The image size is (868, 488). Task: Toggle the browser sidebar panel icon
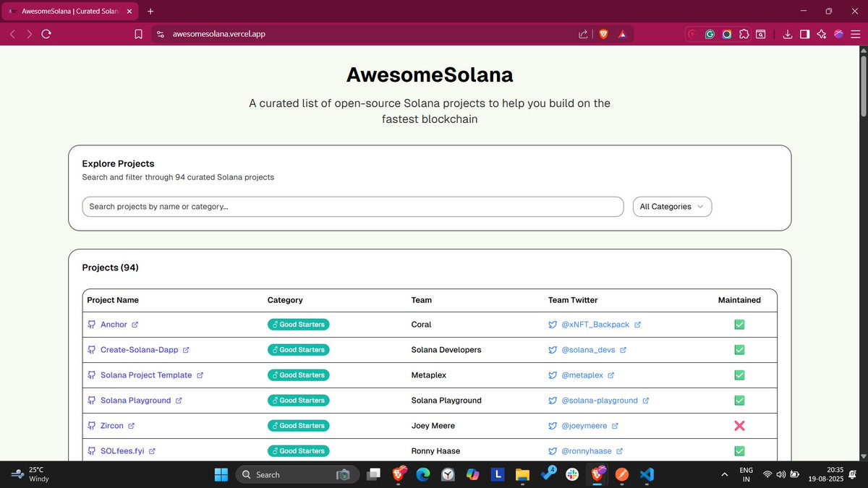[x=804, y=34]
